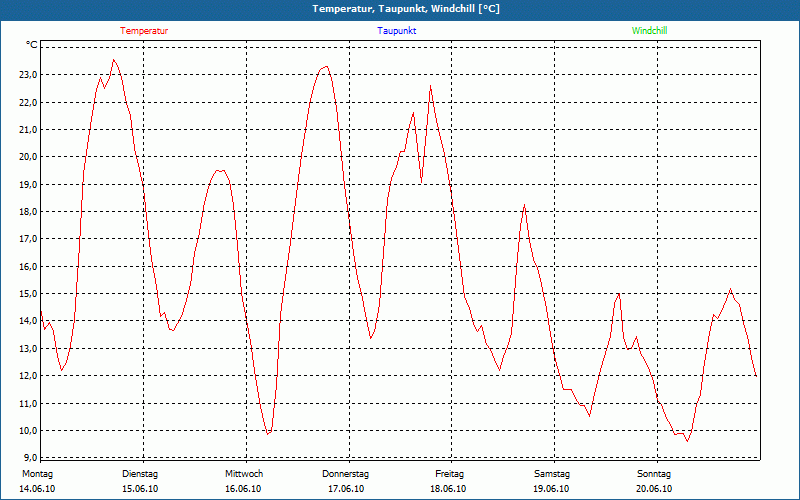
Task: Click the 13,0 y-axis value
Action: click(x=29, y=348)
